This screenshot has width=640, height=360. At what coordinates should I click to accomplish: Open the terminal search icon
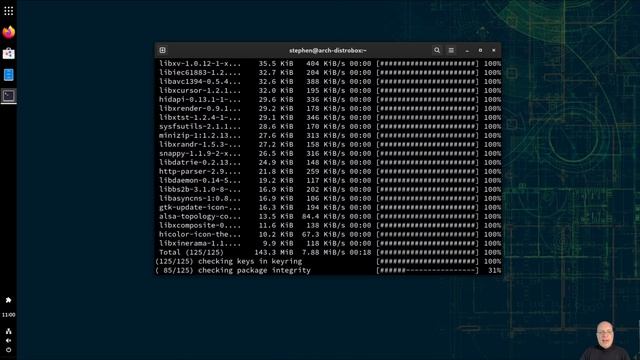[x=437, y=50]
